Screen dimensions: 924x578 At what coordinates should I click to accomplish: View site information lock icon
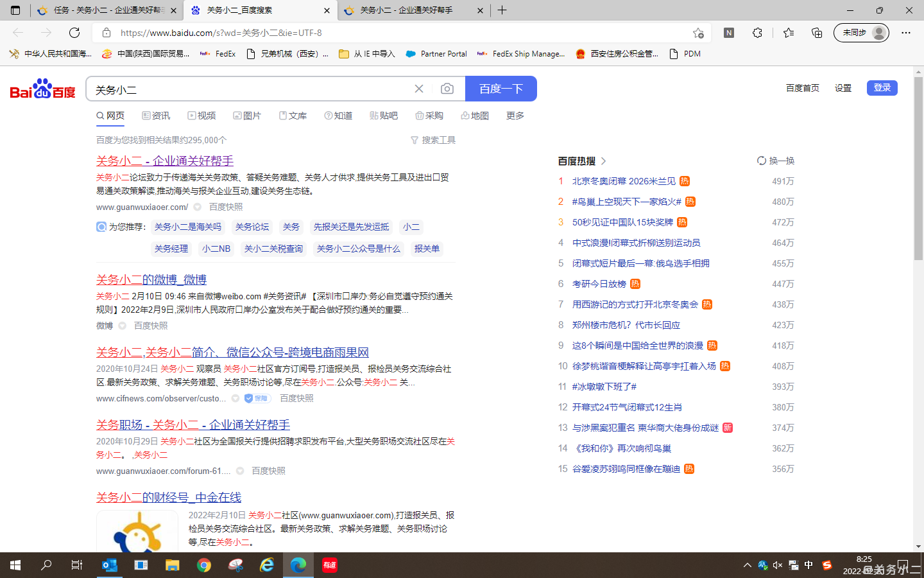107,33
